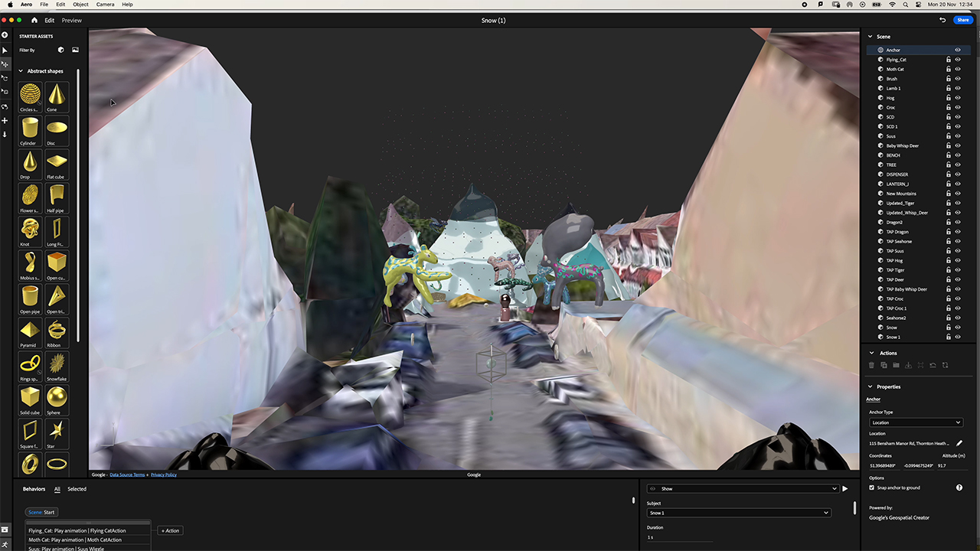The height and width of the screenshot is (551, 980).
Task: Open the File menu
Action: 44,5
